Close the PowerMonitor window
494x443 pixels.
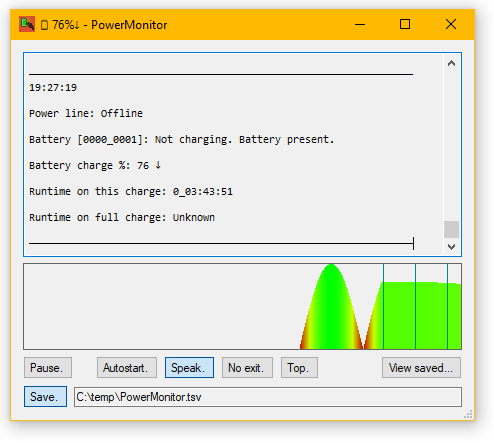click(451, 24)
